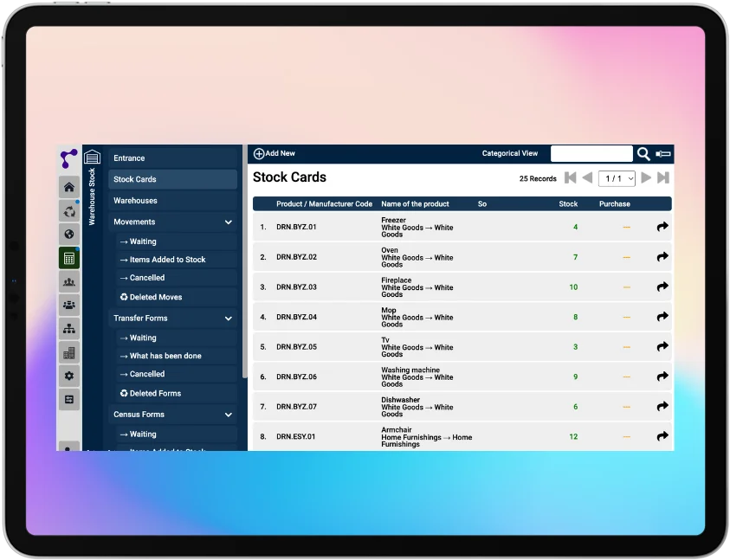Go to the next page arrow
The width and height of the screenshot is (730, 560).
point(646,178)
